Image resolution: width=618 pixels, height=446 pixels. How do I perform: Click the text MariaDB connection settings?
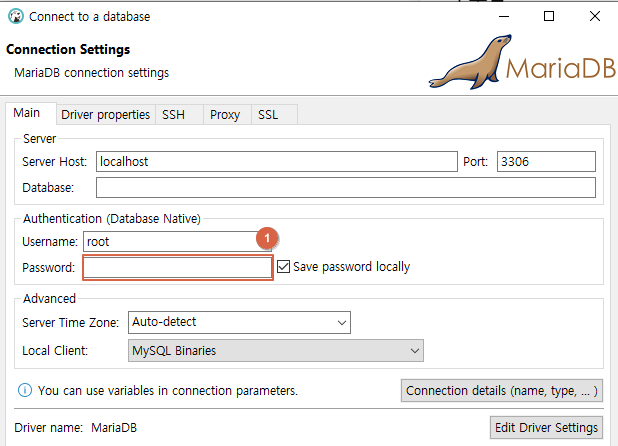click(91, 73)
